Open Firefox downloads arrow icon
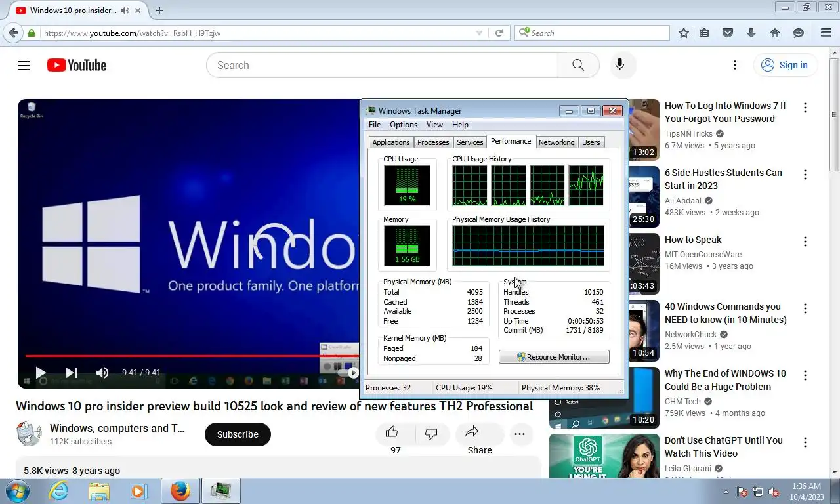Viewport: 840px width, 504px height. click(x=751, y=33)
